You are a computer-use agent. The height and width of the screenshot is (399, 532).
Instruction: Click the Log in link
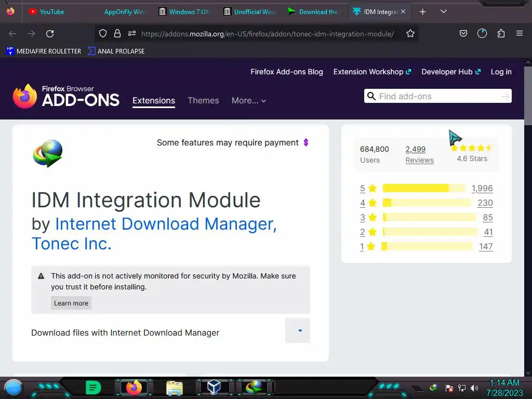tap(501, 72)
